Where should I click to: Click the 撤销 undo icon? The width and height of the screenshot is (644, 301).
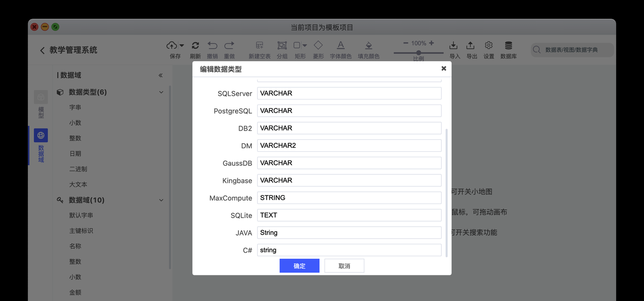point(212,45)
